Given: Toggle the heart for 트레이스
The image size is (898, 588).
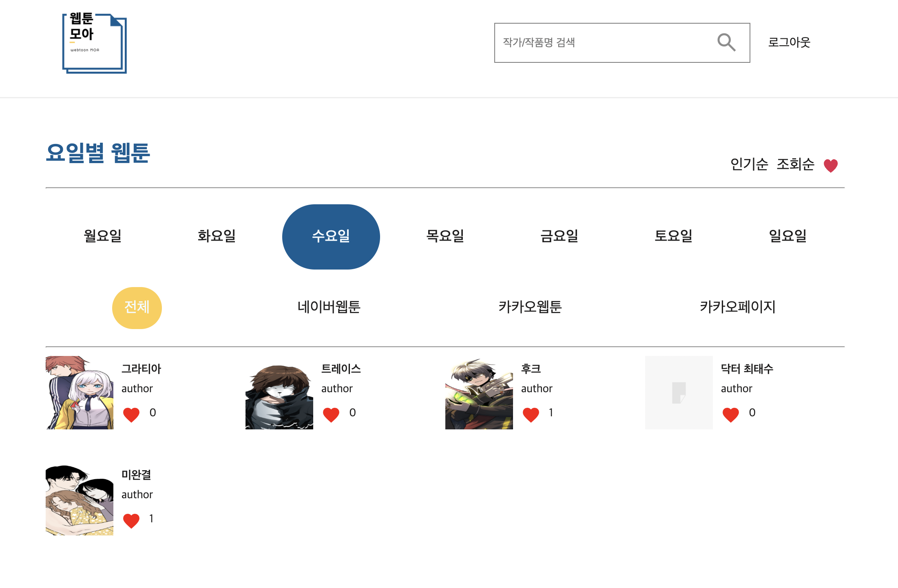Looking at the screenshot, I should tap(331, 414).
